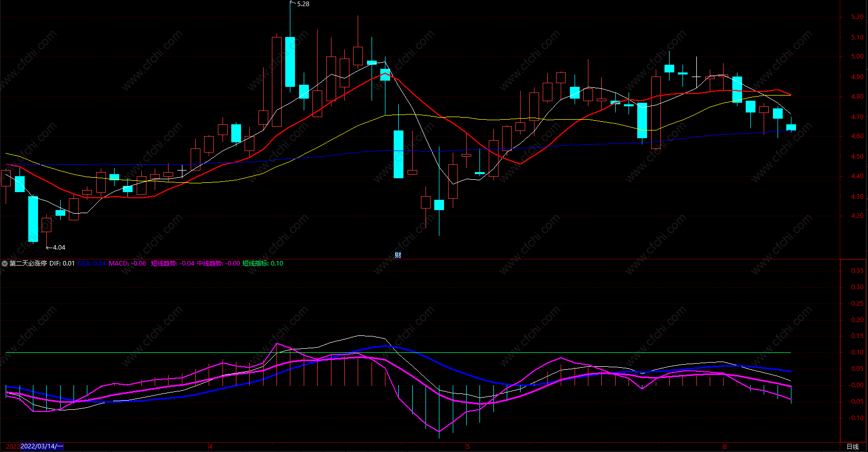
Task: Jump to the month 5 marker on time axis
Action: [x=468, y=447]
